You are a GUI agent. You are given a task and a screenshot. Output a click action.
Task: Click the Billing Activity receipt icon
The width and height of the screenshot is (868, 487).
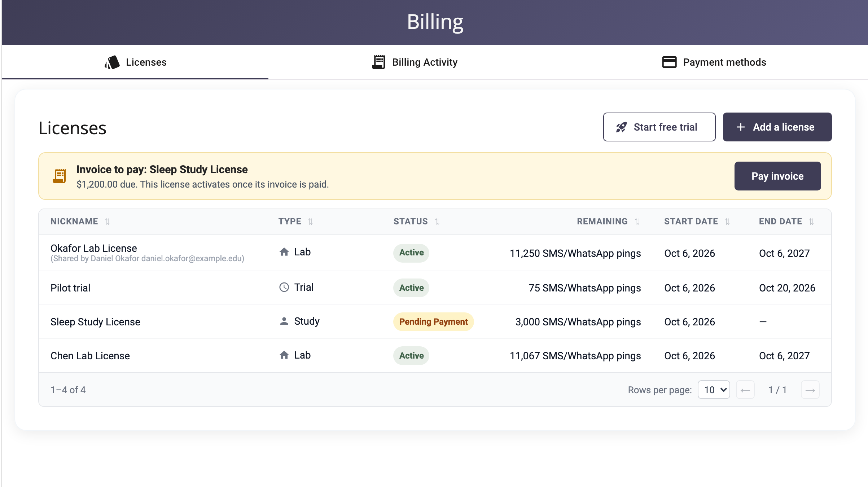pos(378,62)
